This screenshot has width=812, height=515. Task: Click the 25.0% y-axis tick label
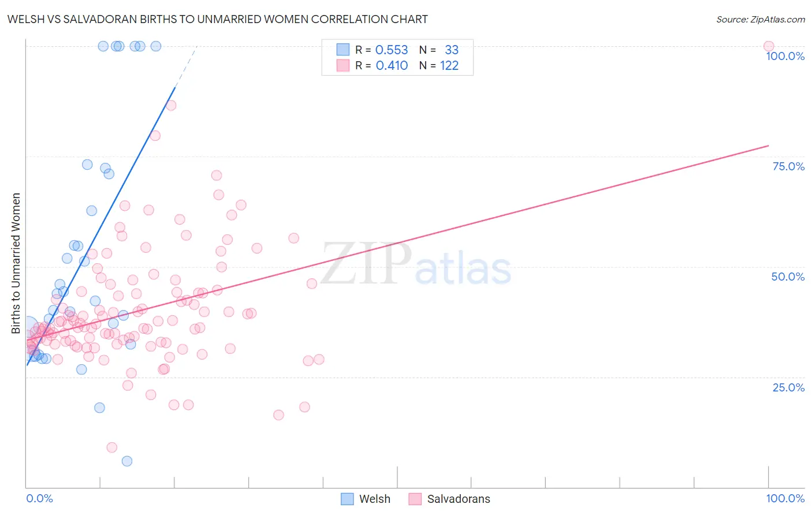788,387
